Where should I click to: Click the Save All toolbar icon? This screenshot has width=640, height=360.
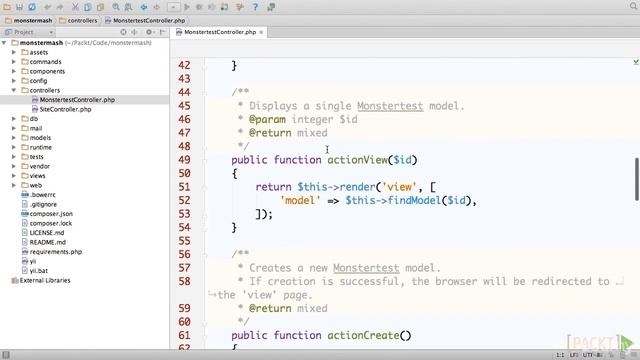point(19,7)
